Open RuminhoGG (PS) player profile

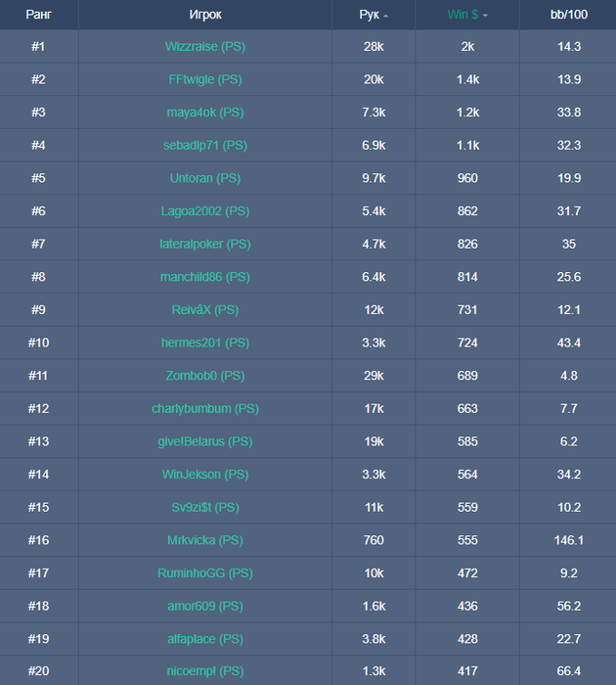[205, 573]
